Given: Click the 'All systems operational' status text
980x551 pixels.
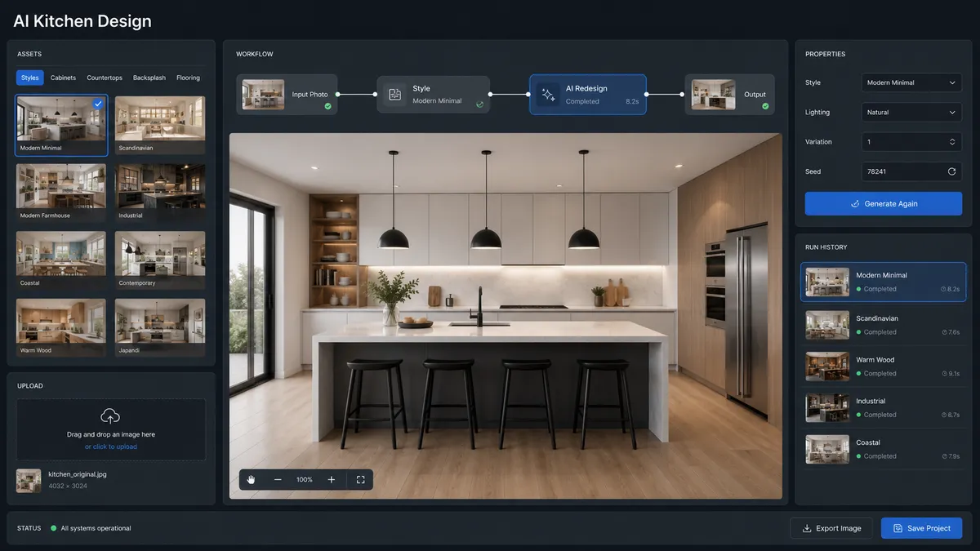Looking at the screenshot, I should (x=96, y=528).
